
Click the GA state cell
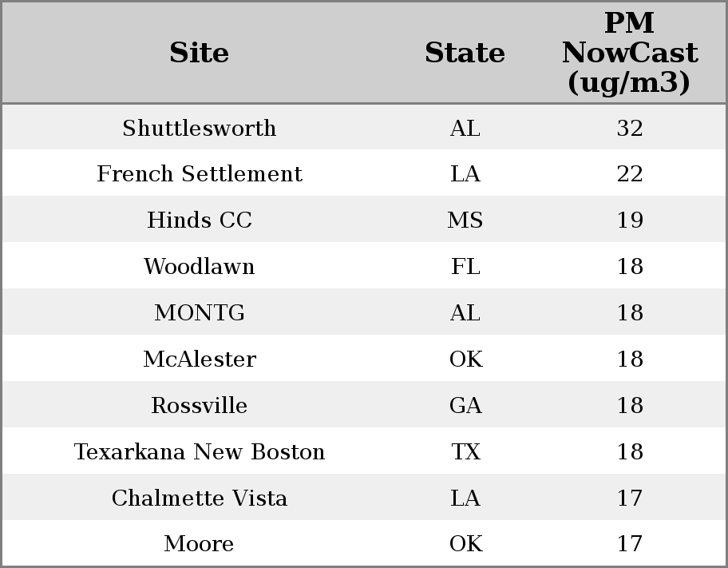465,405
